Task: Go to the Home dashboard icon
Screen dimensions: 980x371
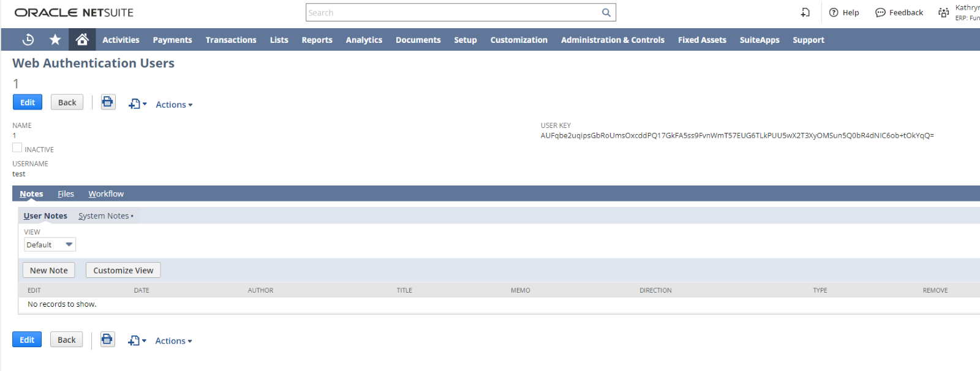Action: (x=82, y=40)
